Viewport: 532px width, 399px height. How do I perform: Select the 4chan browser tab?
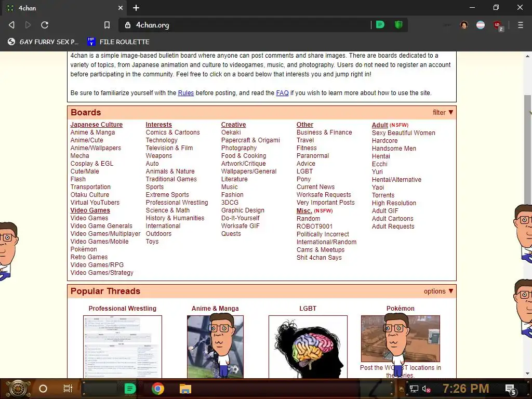(x=64, y=8)
